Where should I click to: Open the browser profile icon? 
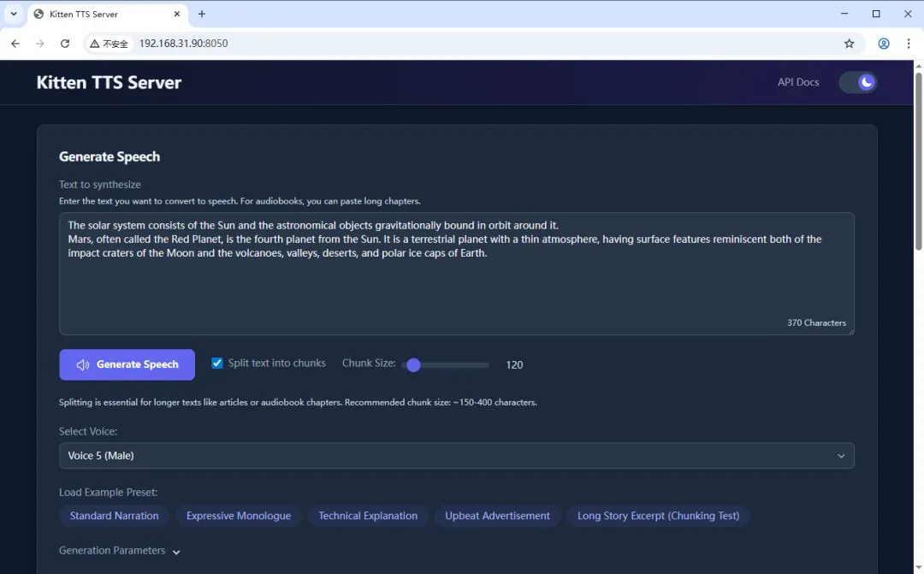pos(884,44)
